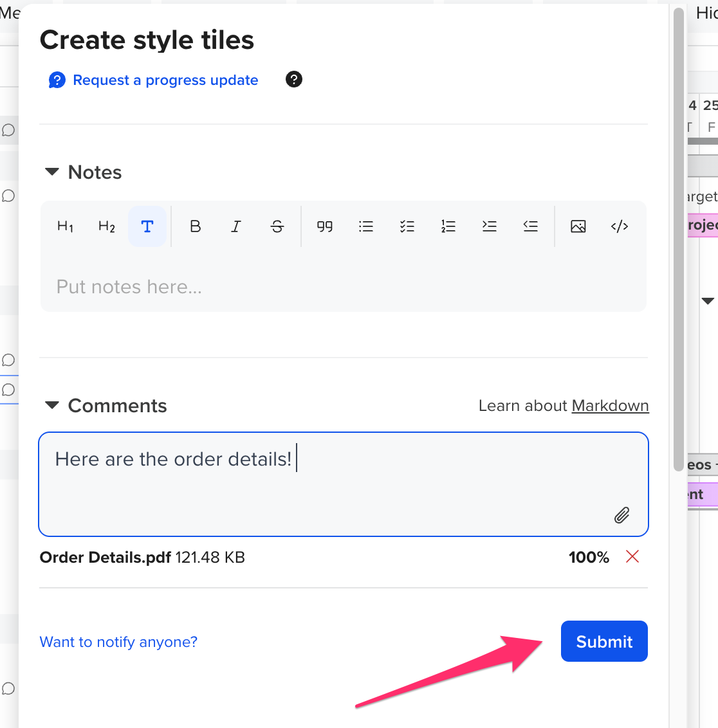The width and height of the screenshot is (718, 728).
Task: Increase indent in Notes
Action: [x=490, y=226]
